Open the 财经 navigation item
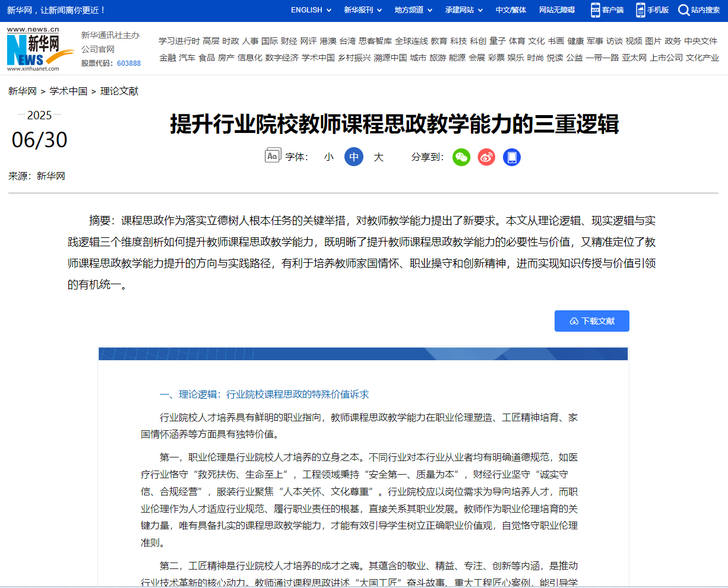This screenshot has height=588, width=728. tap(289, 41)
